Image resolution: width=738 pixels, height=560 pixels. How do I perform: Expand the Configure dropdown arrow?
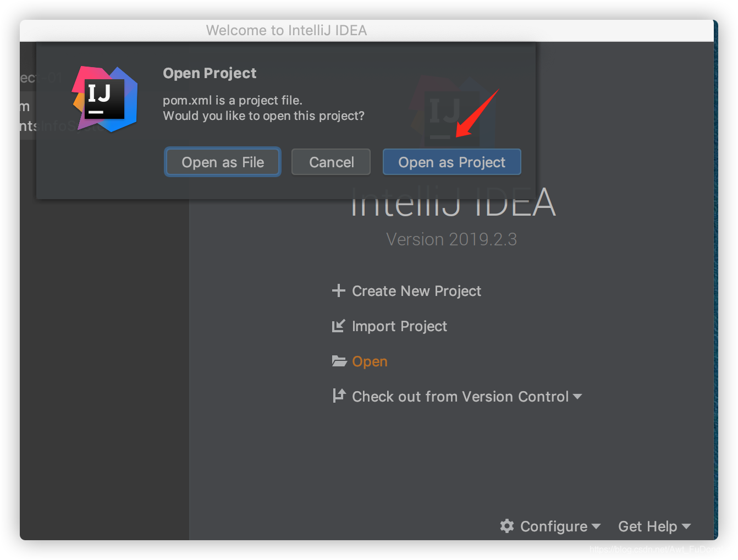click(596, 526)
